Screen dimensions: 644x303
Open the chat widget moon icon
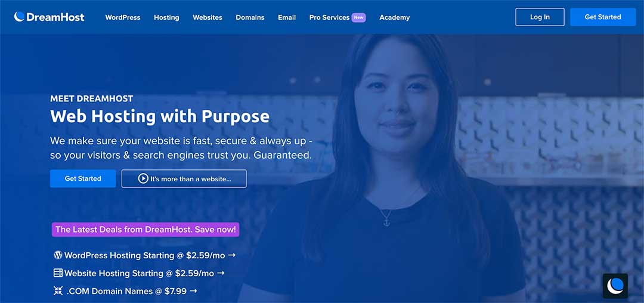615,285
